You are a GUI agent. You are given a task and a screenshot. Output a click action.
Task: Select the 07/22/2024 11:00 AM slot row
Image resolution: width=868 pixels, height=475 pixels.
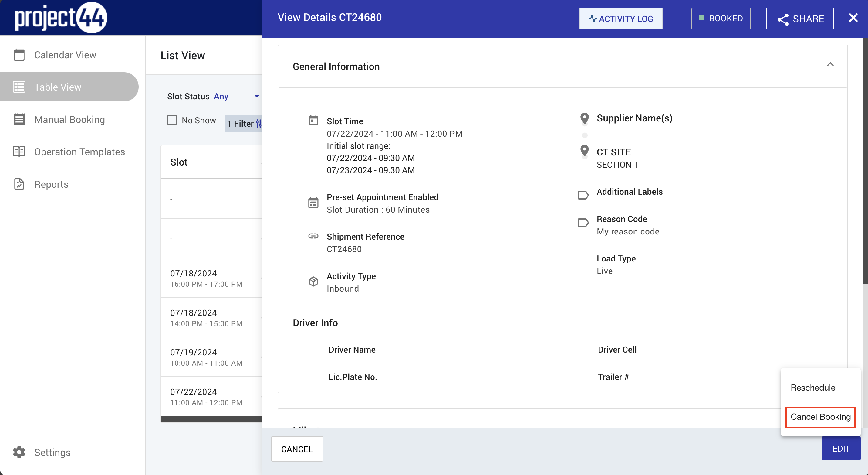(x=211, y=397)
